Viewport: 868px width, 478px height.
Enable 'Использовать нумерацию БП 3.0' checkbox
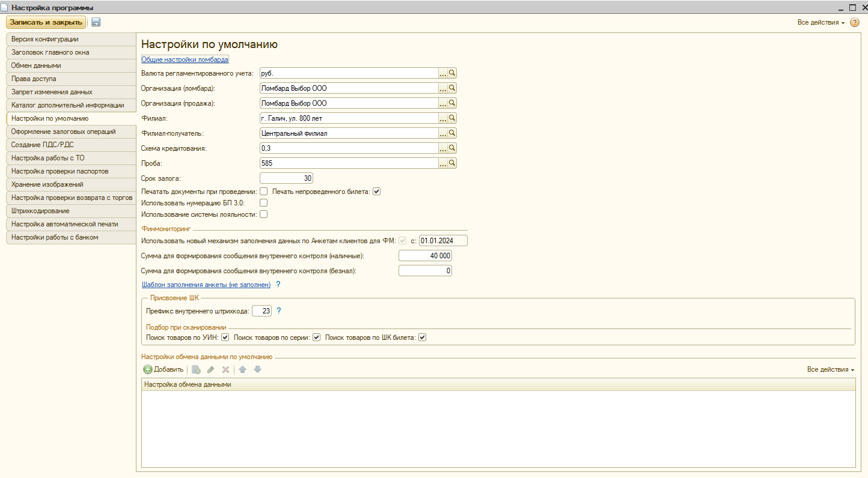[263, 203]
